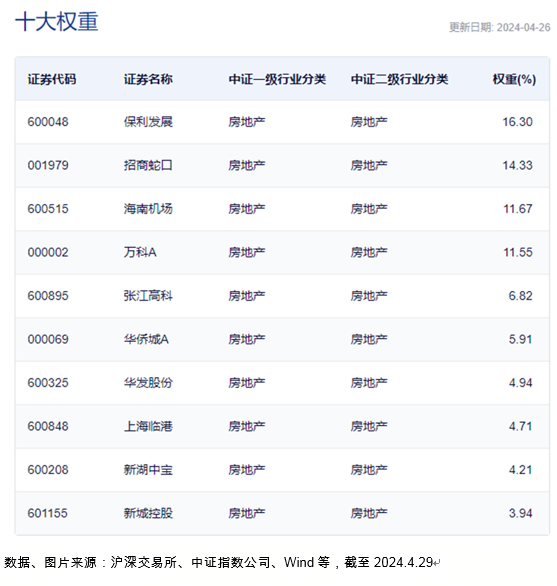Select the name 张江高科

coord(148,296)
